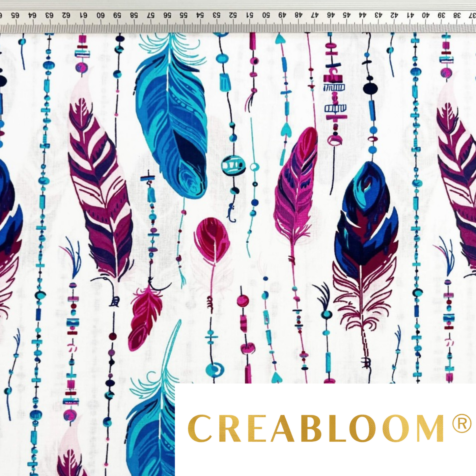Select the solid pink round bead on the string
Image resolution: width=476 pixels, height=476 pixels.
pos(243,300)
